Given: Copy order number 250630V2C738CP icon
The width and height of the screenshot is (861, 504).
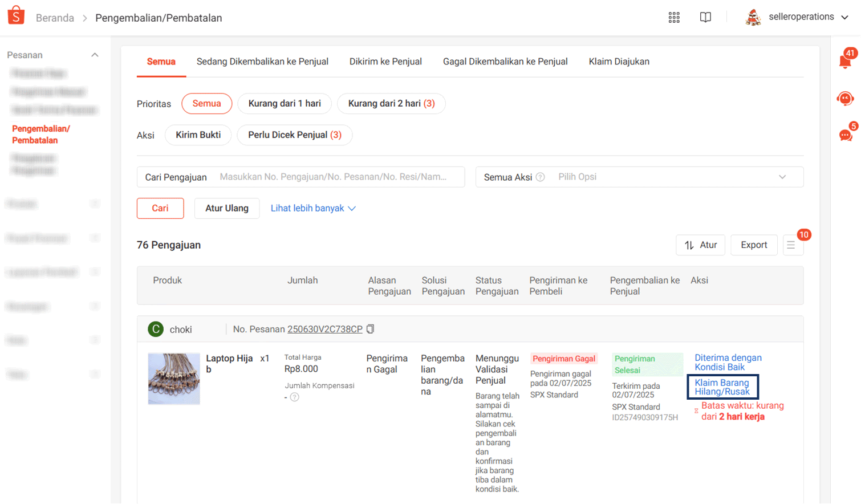Looking at the screenshot, I should pos(371,329).
